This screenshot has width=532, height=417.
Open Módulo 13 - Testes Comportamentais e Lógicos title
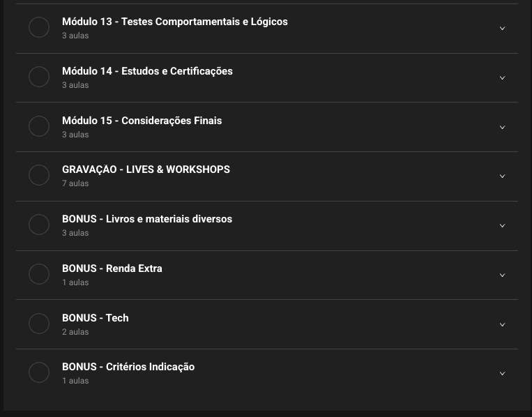174,22
